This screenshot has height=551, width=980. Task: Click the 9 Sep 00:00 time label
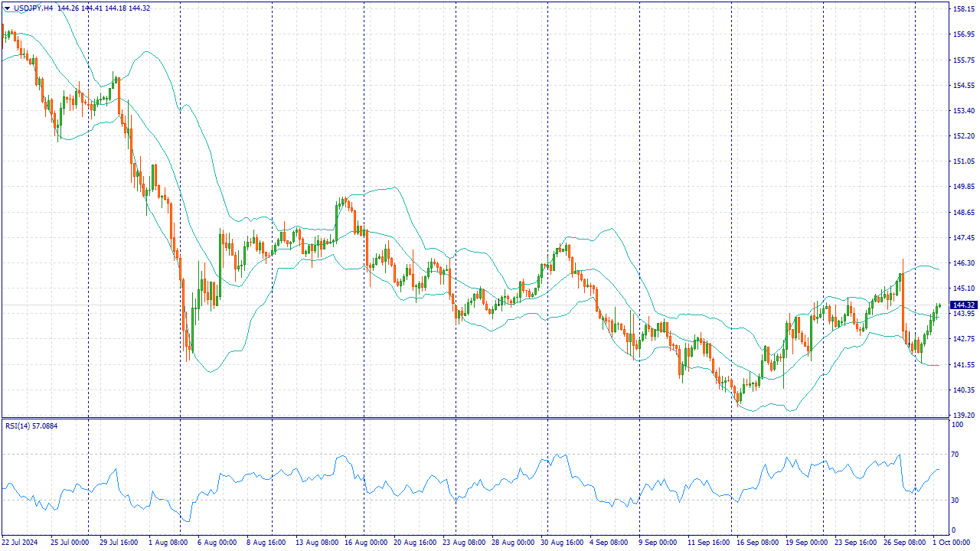point(658,542)
